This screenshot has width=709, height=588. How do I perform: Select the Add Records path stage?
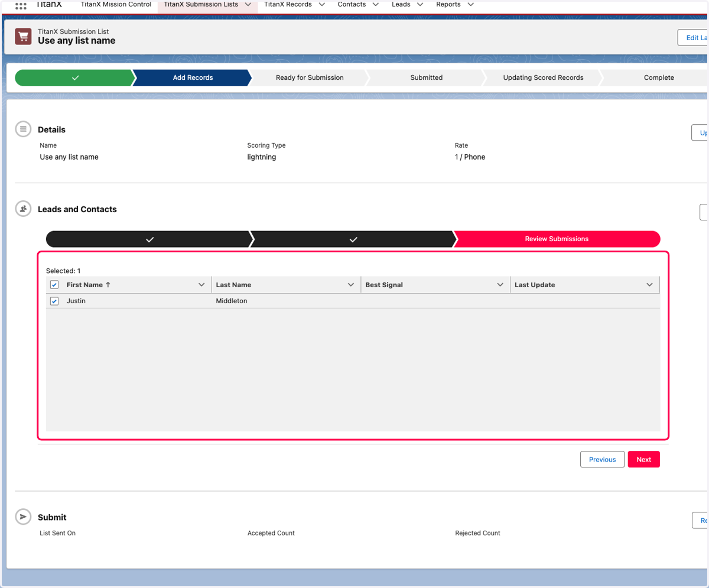[193, 77]
